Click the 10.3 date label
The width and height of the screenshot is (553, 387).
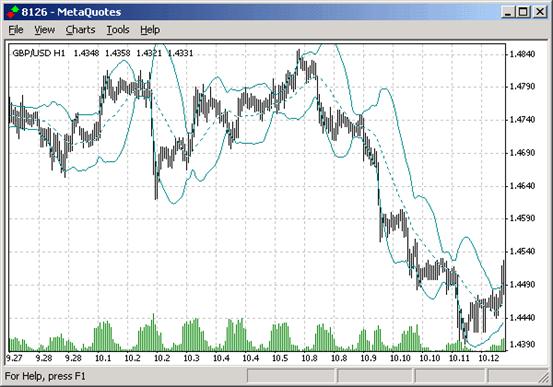(x=192, y=358)
